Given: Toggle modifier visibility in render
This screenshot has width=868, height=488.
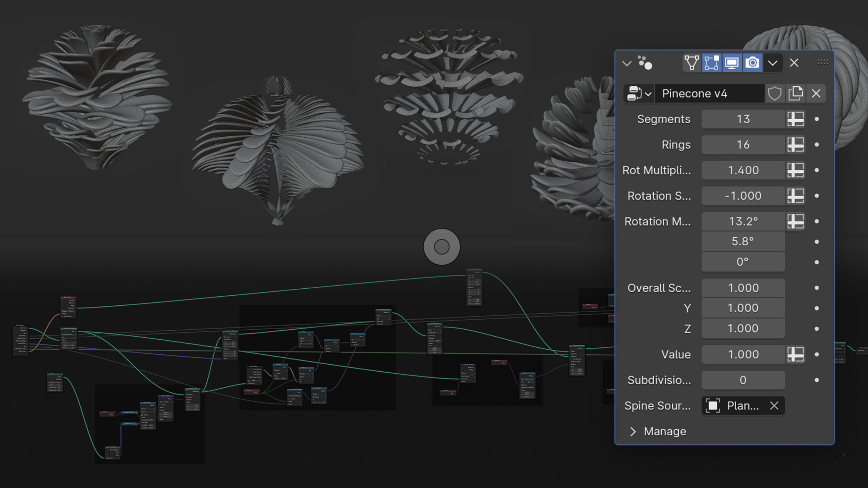Looking at the screenshot, I should coord(752,63).
